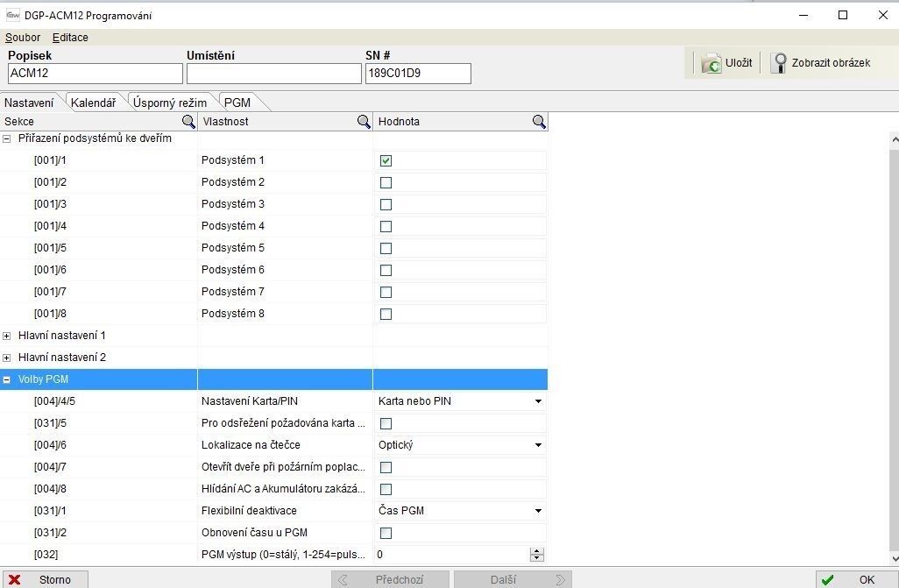Click the search icon in Sekce column

point(188,122)
